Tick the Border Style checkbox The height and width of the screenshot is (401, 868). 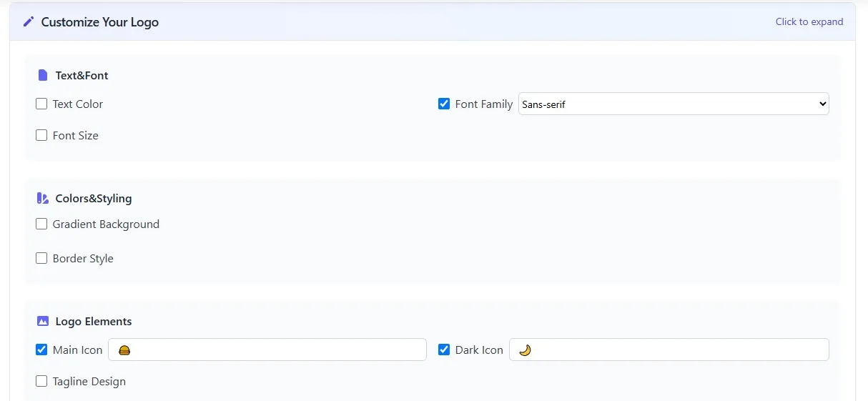pyautogui.click(x=41, y=258)
